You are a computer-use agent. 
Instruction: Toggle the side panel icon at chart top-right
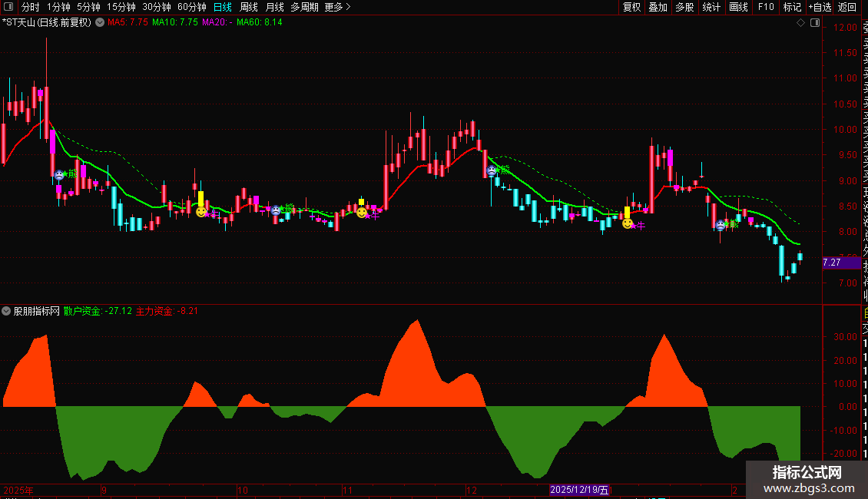pyautogui.click(x=815, y=23)
